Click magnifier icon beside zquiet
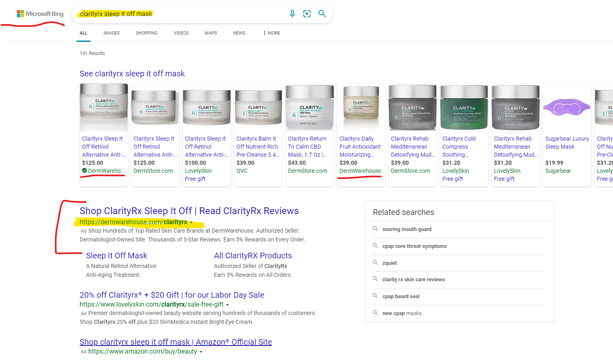The width and height of the screenshot is (613, 364). coord(375,262)
